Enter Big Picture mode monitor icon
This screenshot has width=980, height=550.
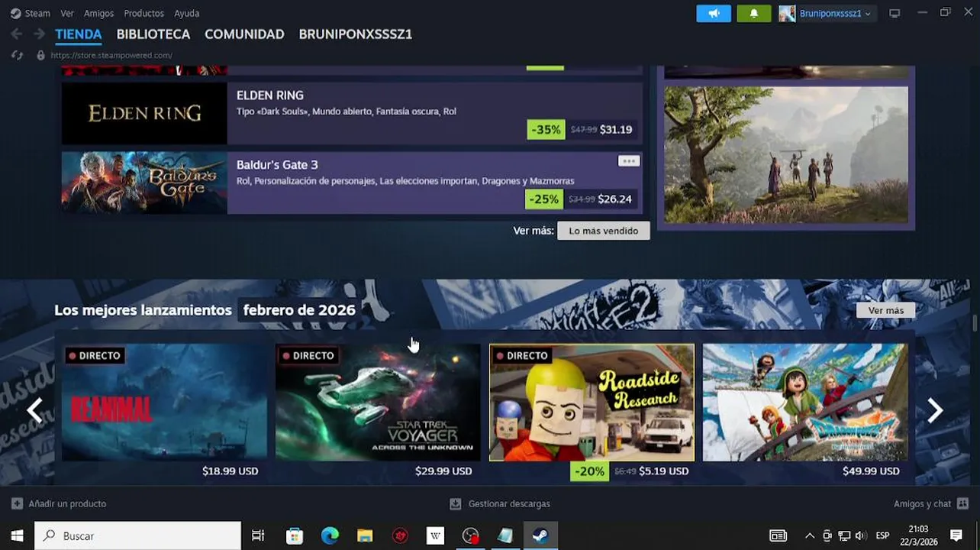[x=895, y=14]
